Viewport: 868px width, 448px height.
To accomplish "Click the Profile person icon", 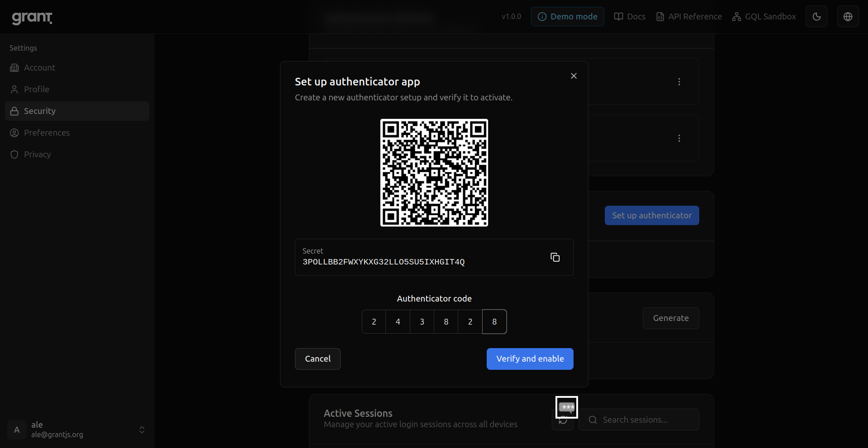I will tap(14, 90).
